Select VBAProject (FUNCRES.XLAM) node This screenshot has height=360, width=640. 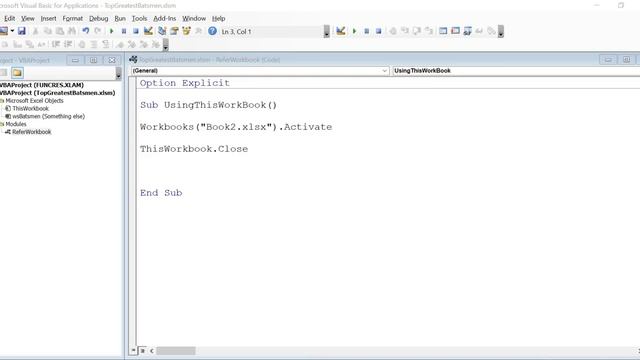(42, 85)
